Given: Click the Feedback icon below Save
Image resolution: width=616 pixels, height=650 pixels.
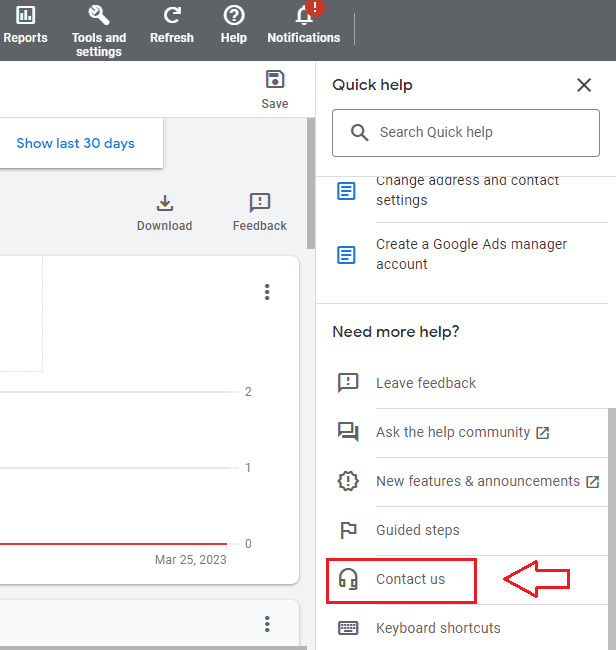Looking at the screenshot, I should click(x=260, y=203).
